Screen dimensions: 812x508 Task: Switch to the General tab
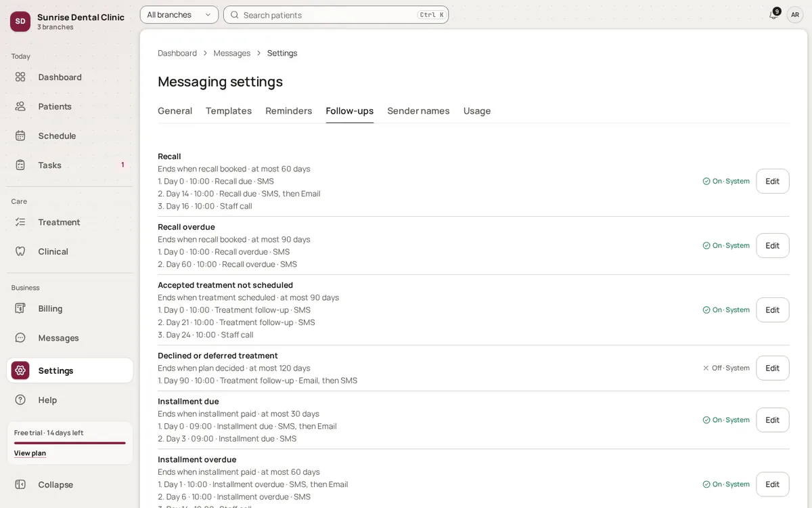pyautogui.click(x=175, y=110)
